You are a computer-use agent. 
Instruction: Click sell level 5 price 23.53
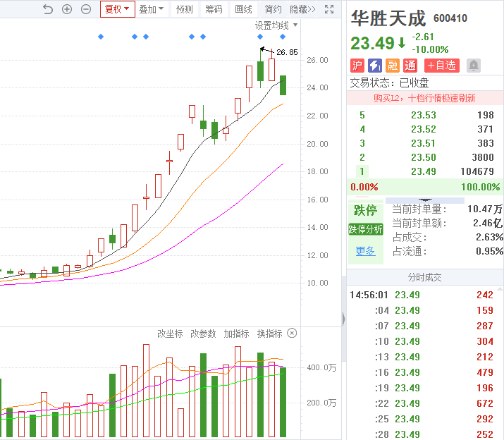pyautogui.click(x=424, y=115)
